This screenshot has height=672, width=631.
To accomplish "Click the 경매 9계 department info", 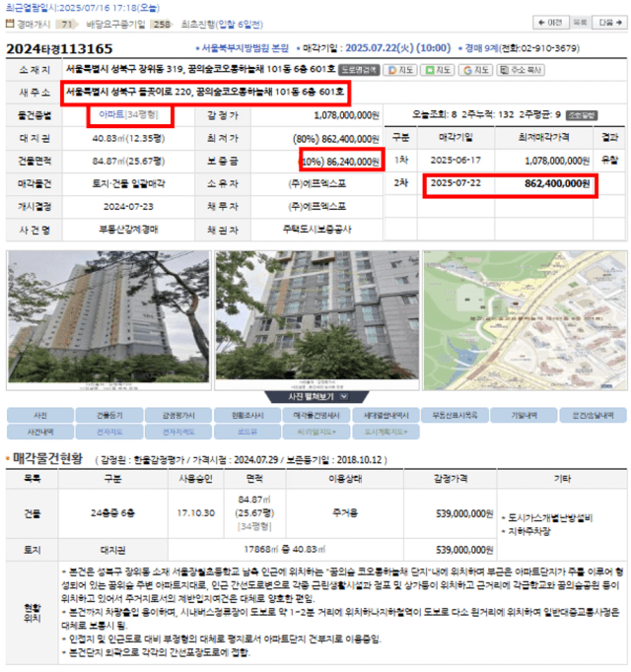I will click(x=482, y=48).
